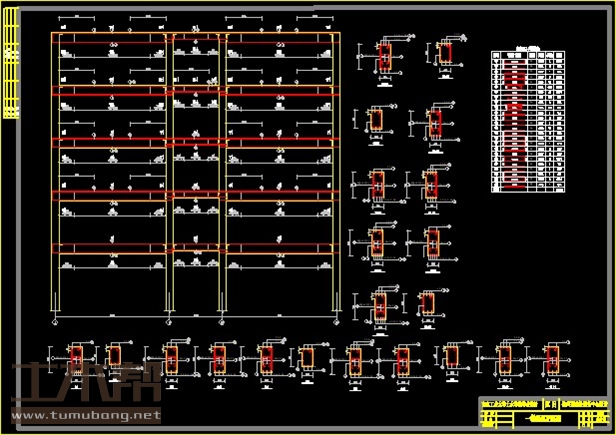The width and height of the screenshot is (616, 435).
Task: Select the yellow revision strip at top-left
Action: tap(11, 70)
